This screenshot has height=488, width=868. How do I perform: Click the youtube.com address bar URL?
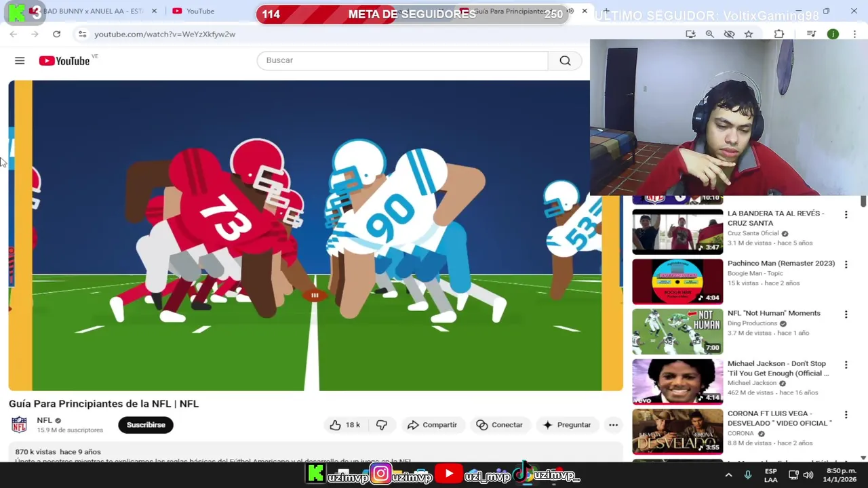[165, 34]
